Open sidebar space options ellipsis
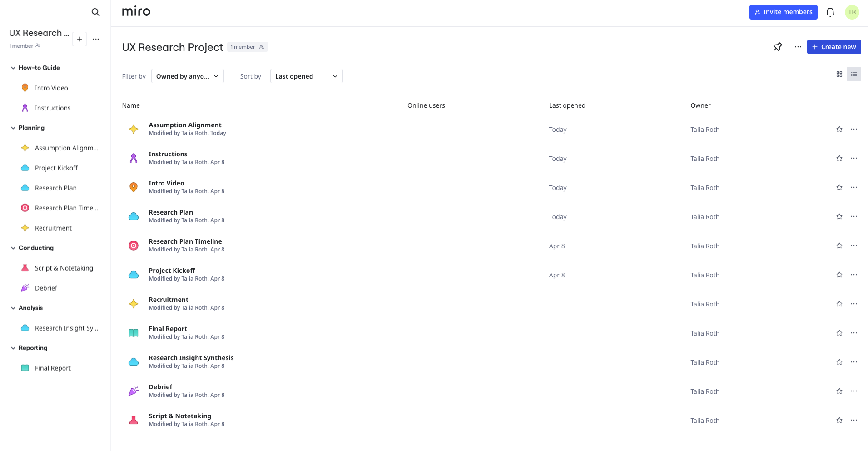 coord(96,39)
